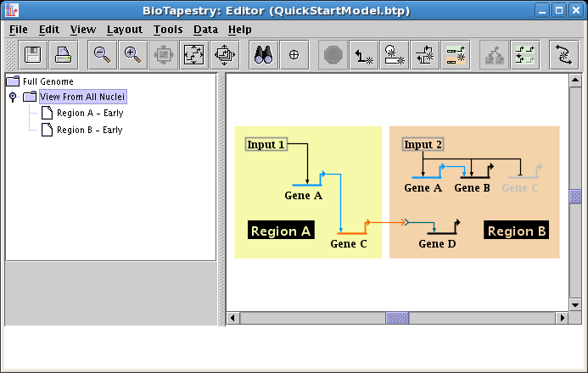The width and height of the screenshot is (588, 373).
Task: Click the binoculars search icon
Action: coord(263,55)
